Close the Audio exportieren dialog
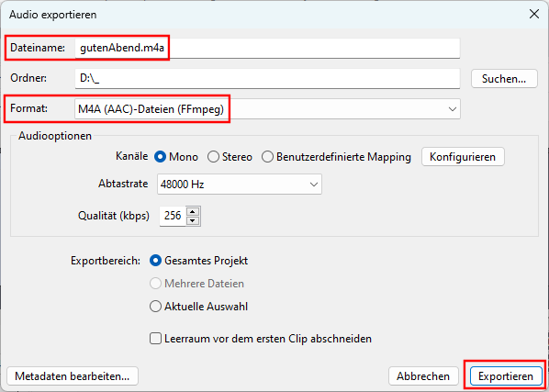This screenshot has width=549, height=392. (x=534, y=15)
